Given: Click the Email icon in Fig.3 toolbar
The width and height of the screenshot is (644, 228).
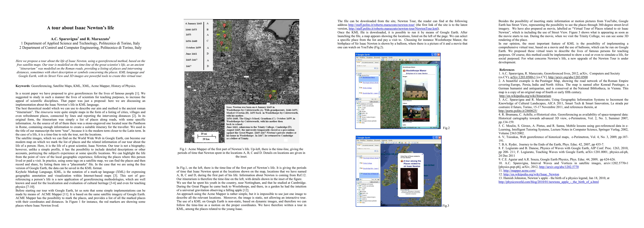Looking at the screenshot, I should tap(413, 143).
